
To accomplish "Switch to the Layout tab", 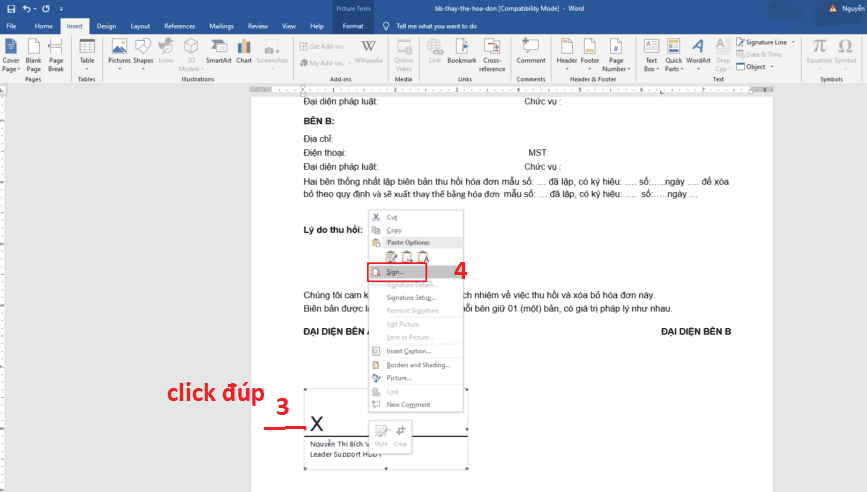I will tap(140, 26).
